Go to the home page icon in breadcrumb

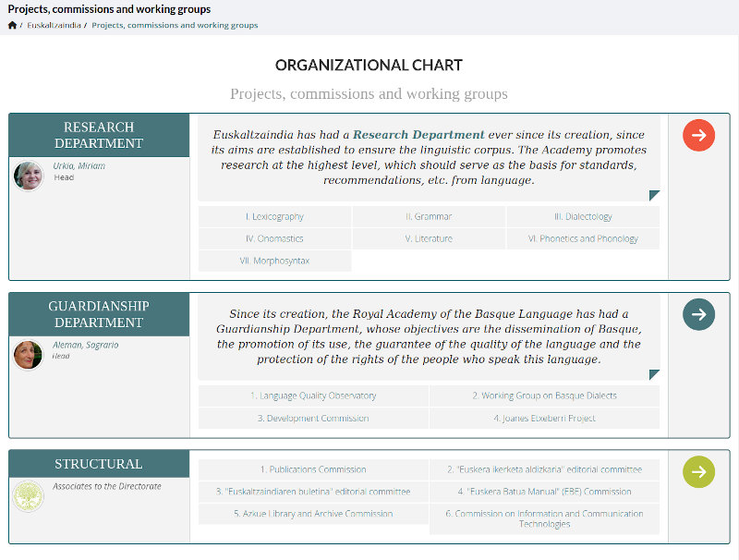point(12,25)
